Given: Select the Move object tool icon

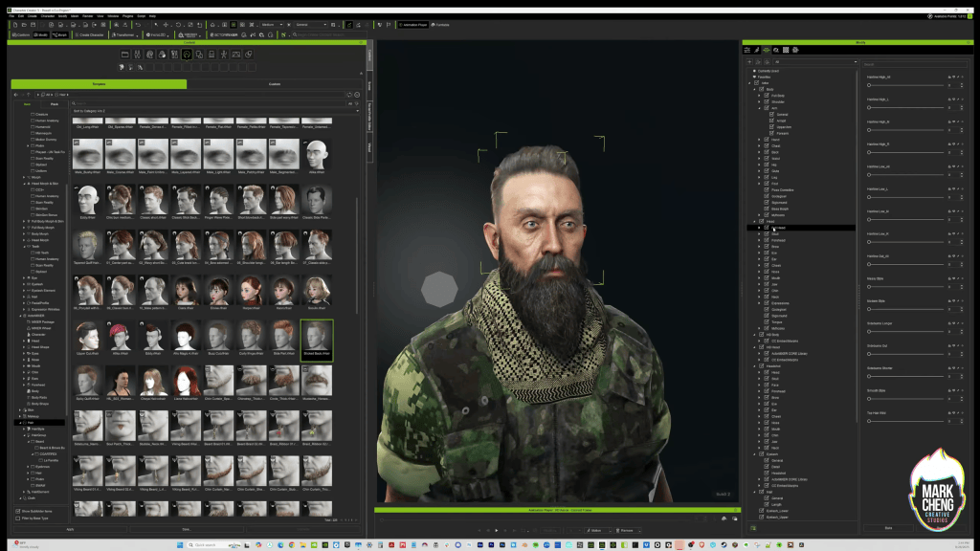Looking at the screenshot, I should [166, 25].
